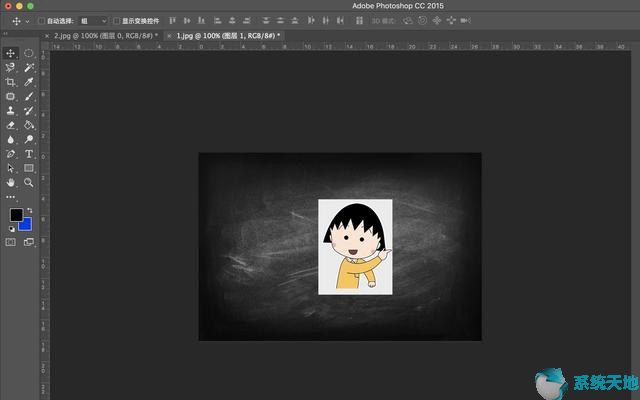Change screen mode from the toolbox

[29, 242]
